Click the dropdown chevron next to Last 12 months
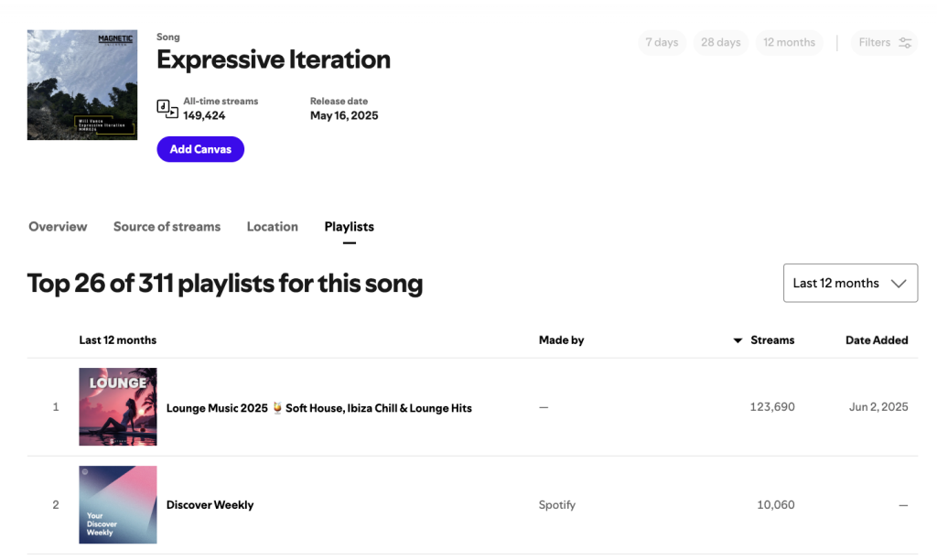Image resolution: width=937 pixels, height=560 pixels. (x=899, y=284)
